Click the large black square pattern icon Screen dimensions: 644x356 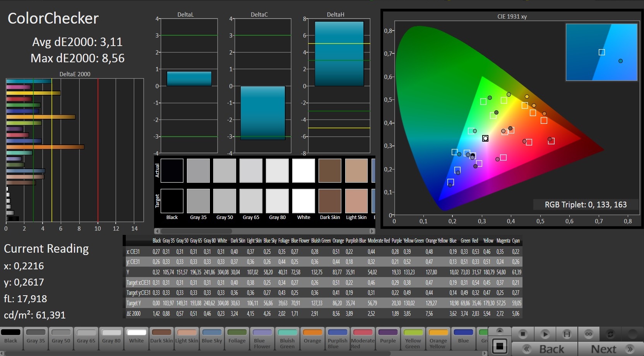[500, 346]
